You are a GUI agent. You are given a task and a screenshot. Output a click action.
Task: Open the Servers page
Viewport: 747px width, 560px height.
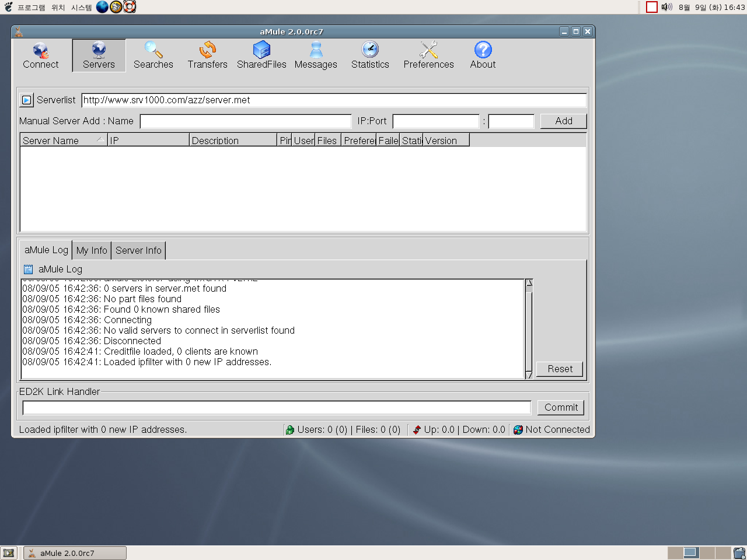click(99, 55)
